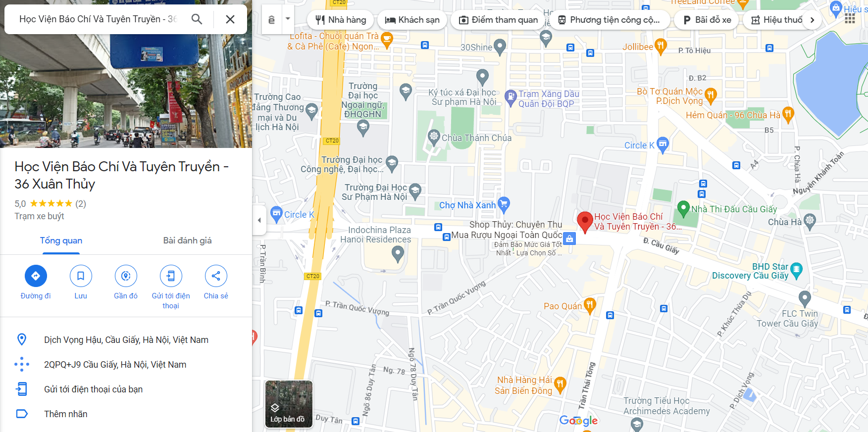868x432 pixels.
Task: Clear search with the X button
Action: coord(230,19)
